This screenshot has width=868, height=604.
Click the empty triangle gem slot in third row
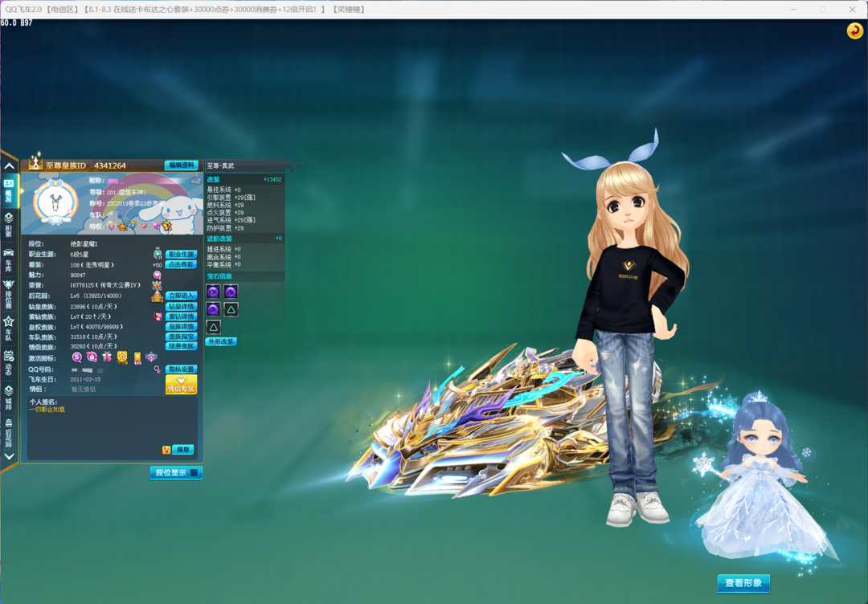pos(213,327)
